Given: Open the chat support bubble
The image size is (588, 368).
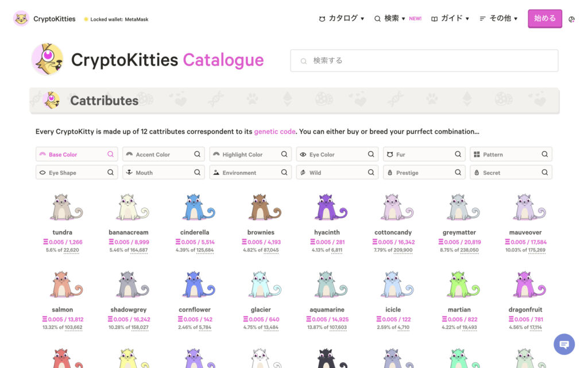Looking at the screenshot, I should point(564,344).
